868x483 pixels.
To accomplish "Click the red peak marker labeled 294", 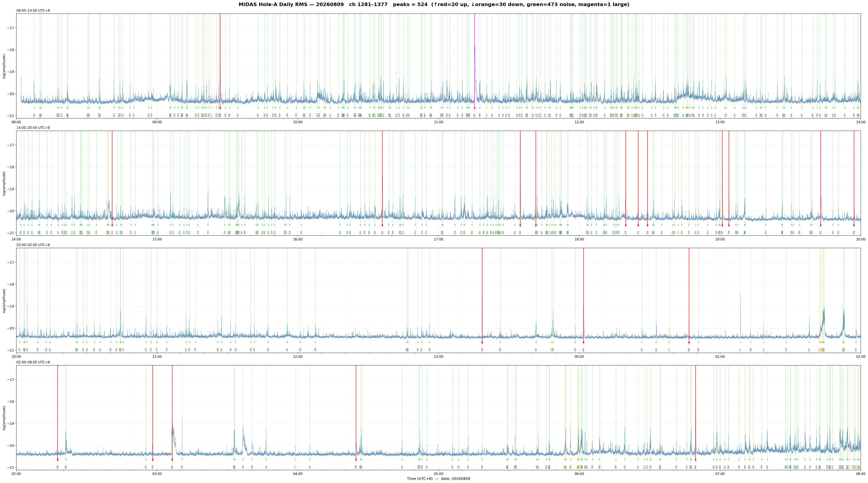I will click(x=520, y=225).
